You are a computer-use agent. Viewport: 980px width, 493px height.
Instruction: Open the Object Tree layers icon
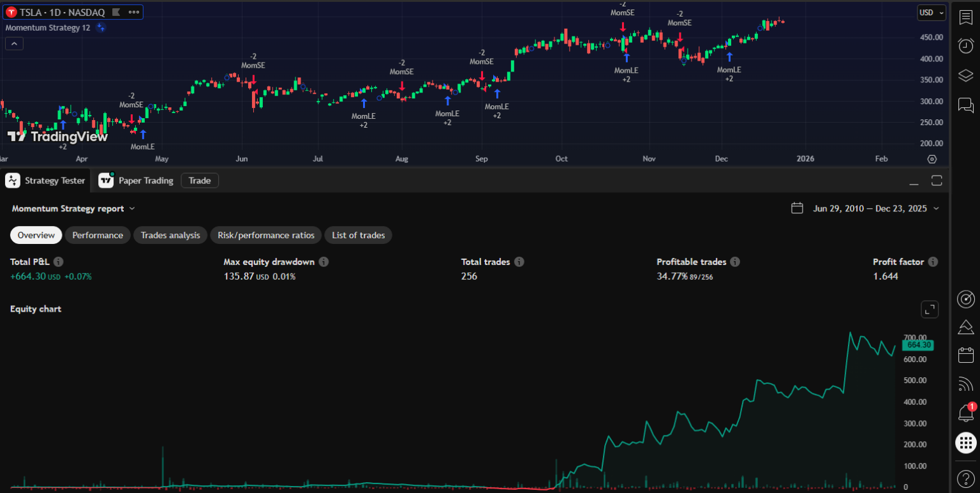pyautogui.click(x=965, y=75)
